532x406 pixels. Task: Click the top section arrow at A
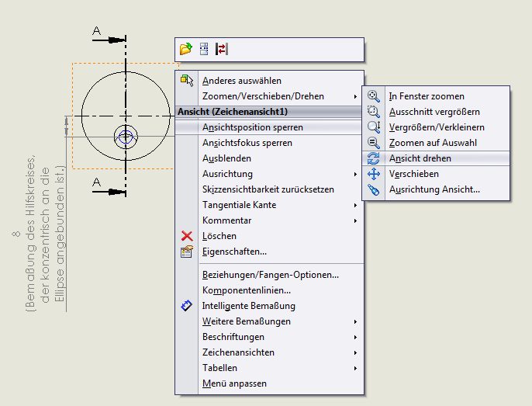point(109,40)
